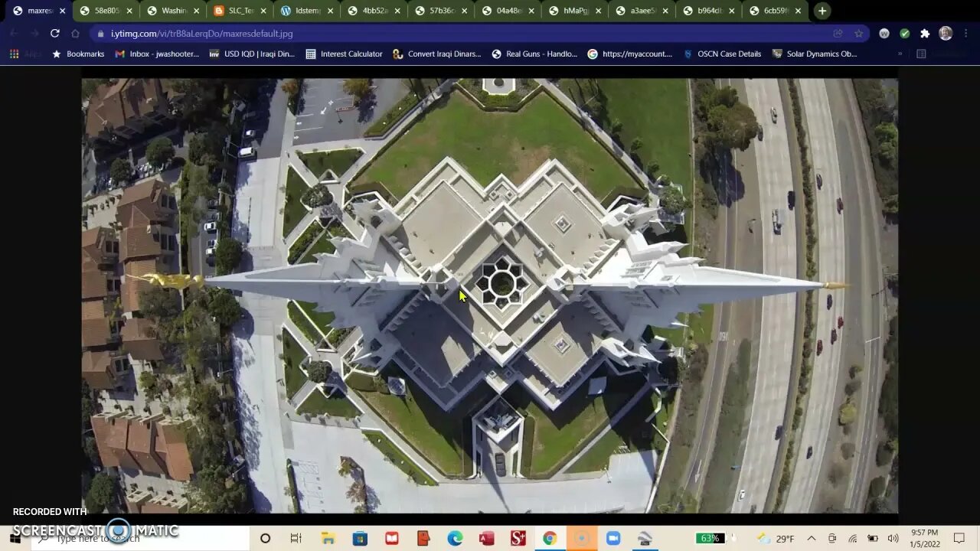
Task: Close the maxres tab
Action: point(63,11)
